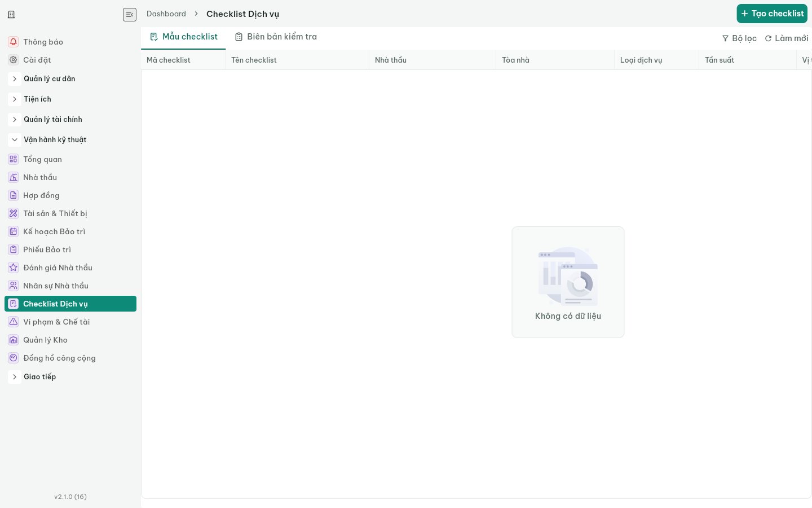
Task: Click the Kế hoạch Bảo trì calendar icon
Action: coord(14,231)
